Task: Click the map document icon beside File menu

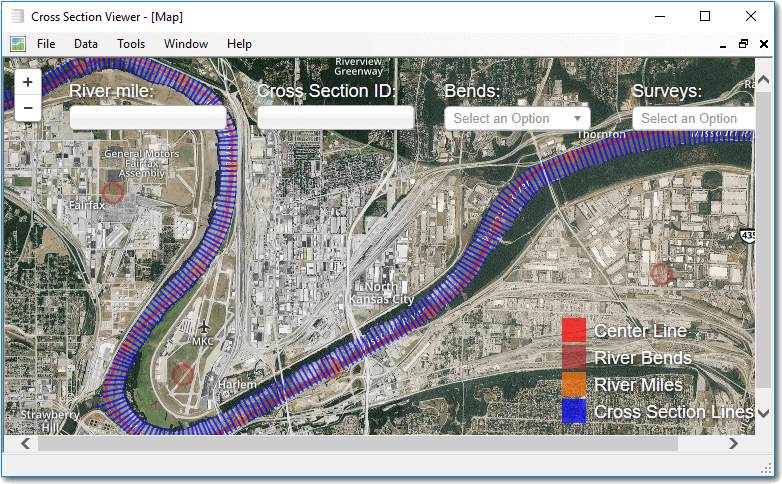Action: click(18, 44)
